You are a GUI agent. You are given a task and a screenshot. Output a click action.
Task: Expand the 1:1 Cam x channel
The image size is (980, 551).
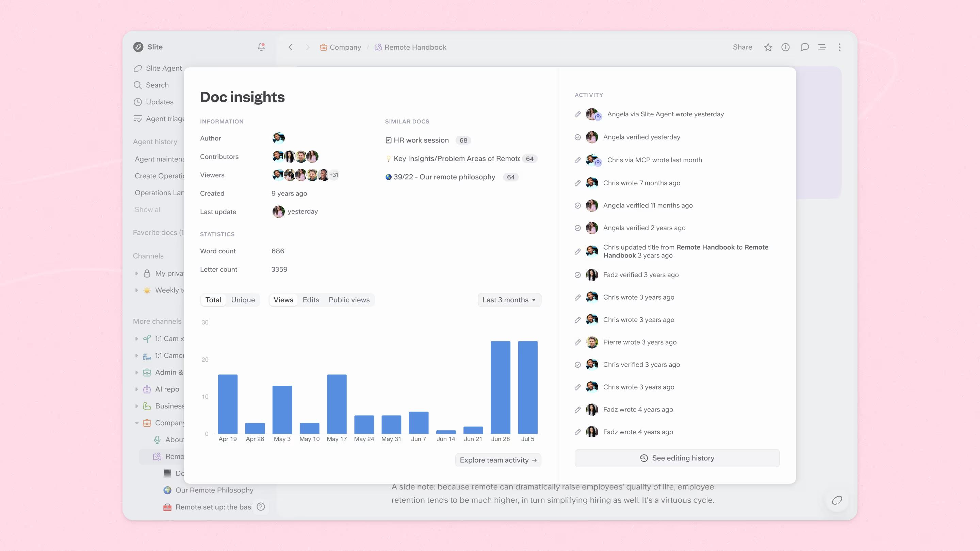click(136, 338)
